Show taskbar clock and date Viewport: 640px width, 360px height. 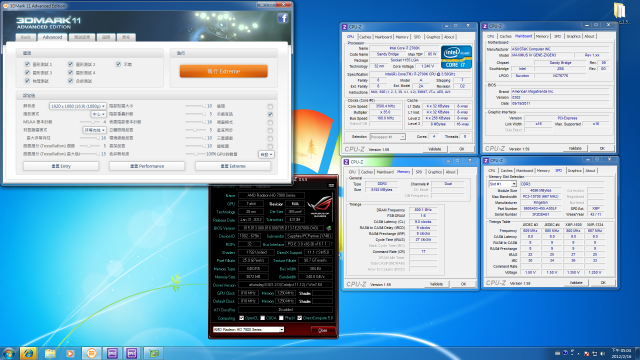click(621, 353)
